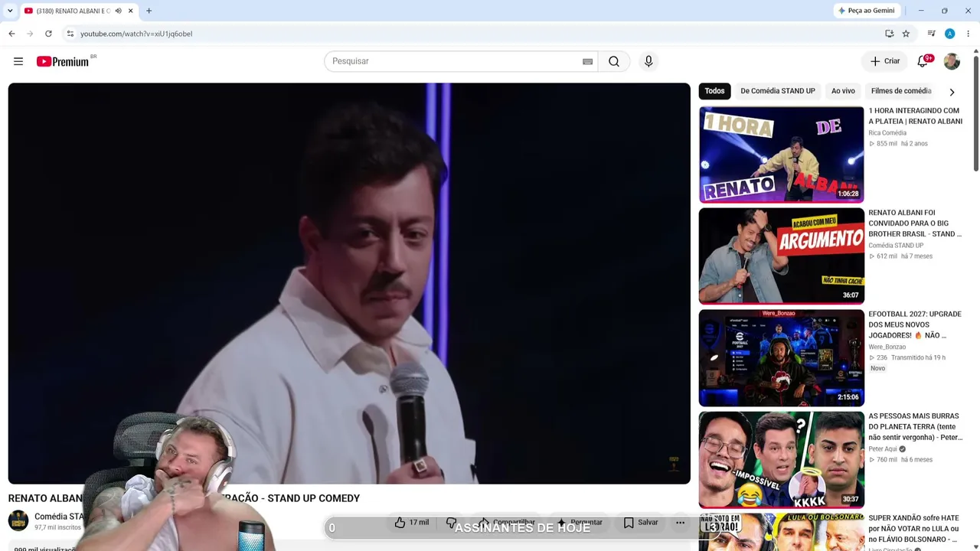
Task: Expand the tab search chevron
Action: pos(10,11)
